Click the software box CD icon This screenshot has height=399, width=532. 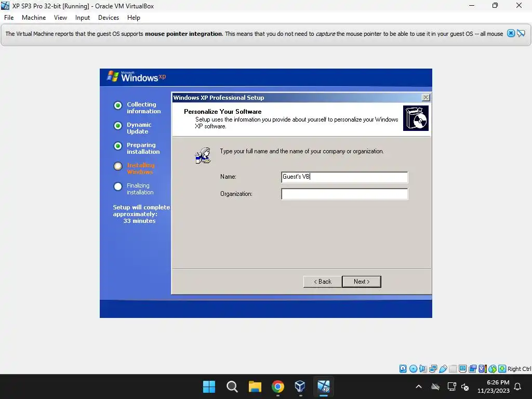click(416, 118)
